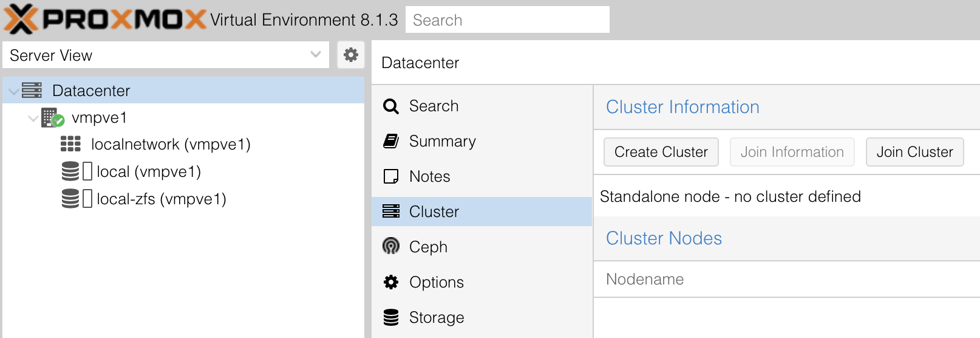Collapse the vmpve1 node expander
Image resolution: width=980 pixels, height=338 pixels.
coord(33,118)
